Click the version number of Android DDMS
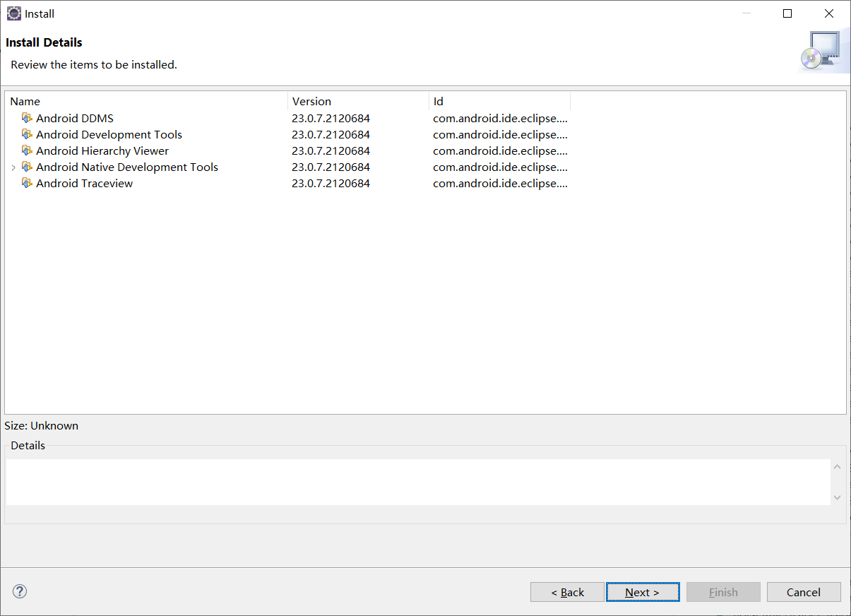 point(331,118)
